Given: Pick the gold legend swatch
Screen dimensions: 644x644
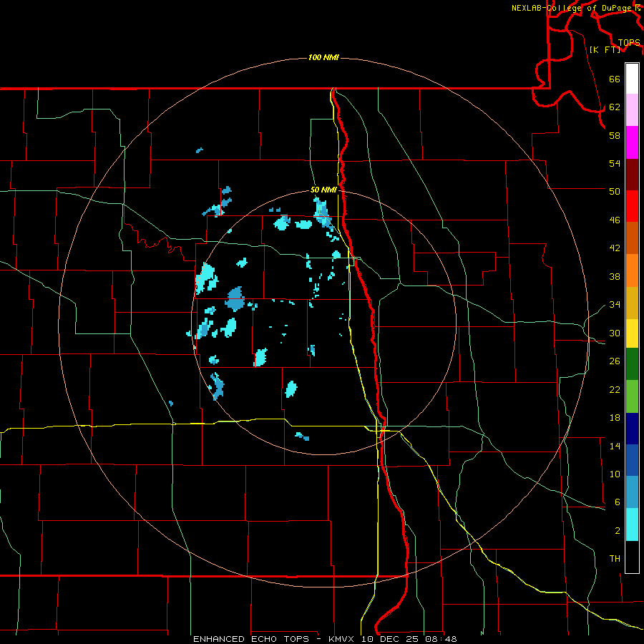Looking at the screenshot, I should click(x=632, y=303).
